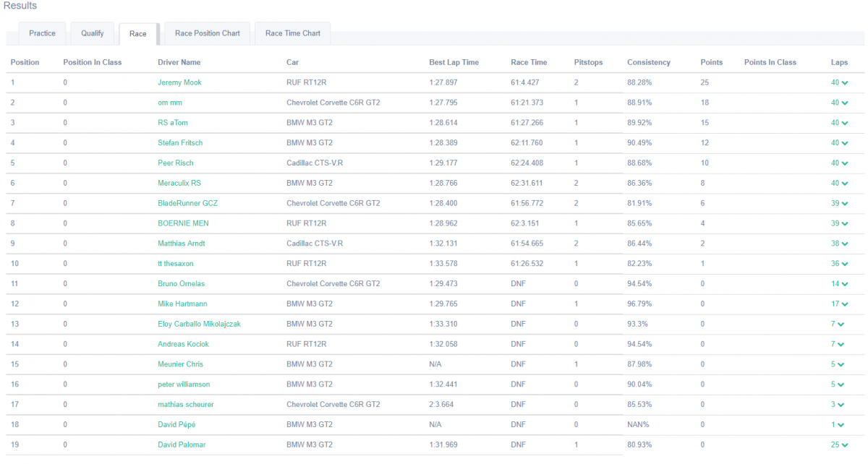Open the Race Time Chart tab
This screenshot has width=868, height=464.
coord(292,33)
